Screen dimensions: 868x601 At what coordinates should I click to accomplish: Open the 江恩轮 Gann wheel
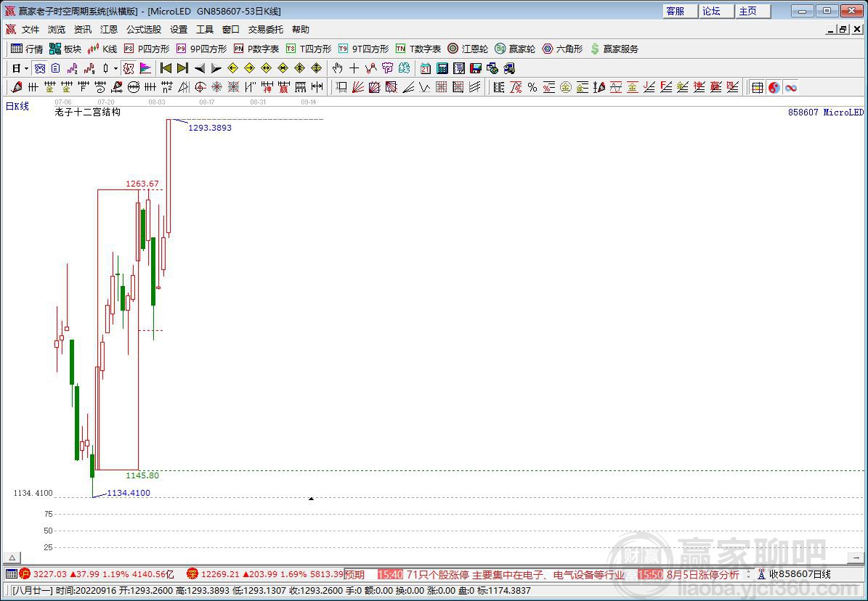click(x=468, y=49)
